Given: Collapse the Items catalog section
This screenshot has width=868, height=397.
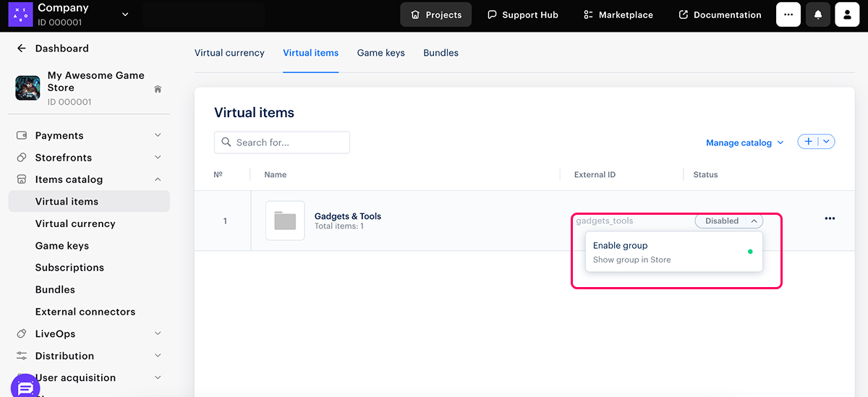Looking at the screenshot, I should coord(158,179).
